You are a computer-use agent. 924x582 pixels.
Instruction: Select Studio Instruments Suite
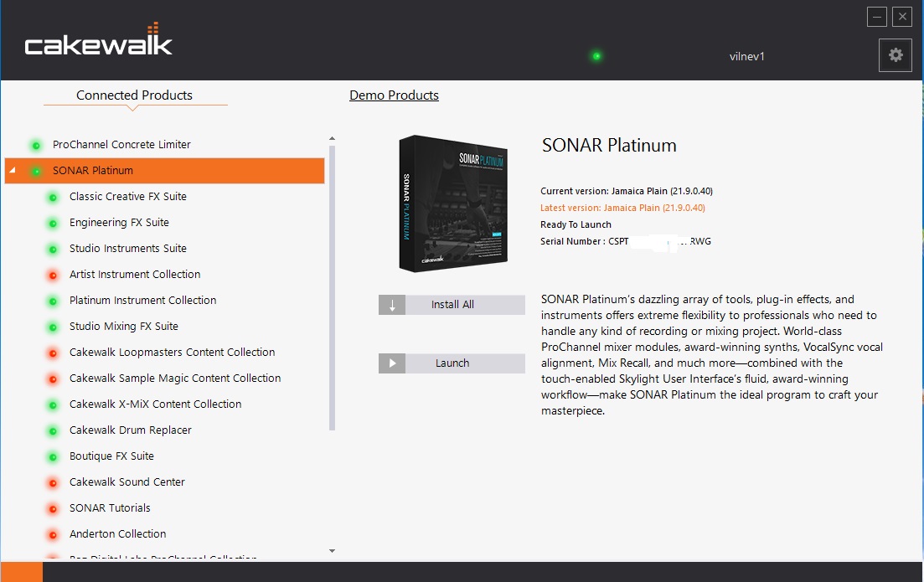pyautogui.click(x=128, y=248)
